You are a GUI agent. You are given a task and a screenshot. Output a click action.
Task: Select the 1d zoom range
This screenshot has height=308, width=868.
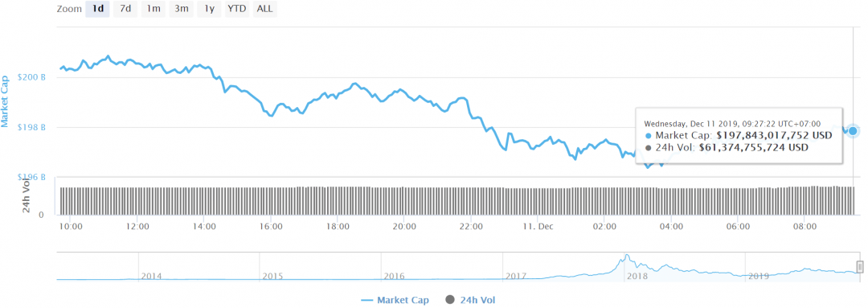click(x=97, y=10)
